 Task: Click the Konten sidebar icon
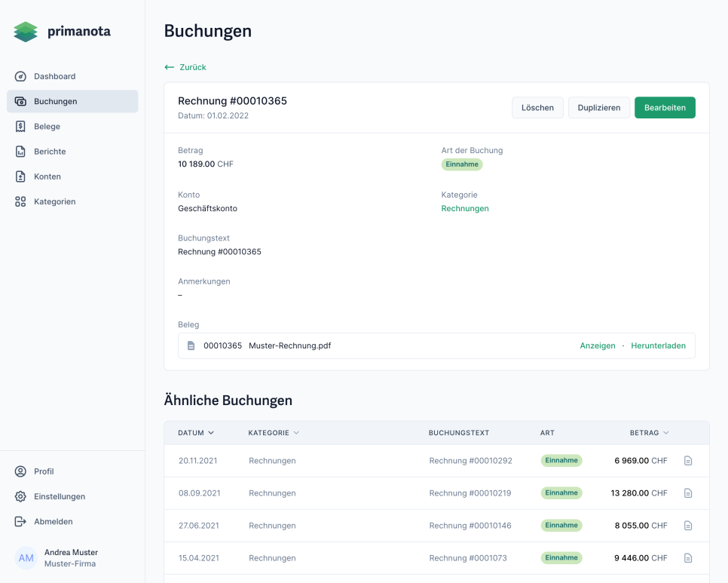pos(20,176)
